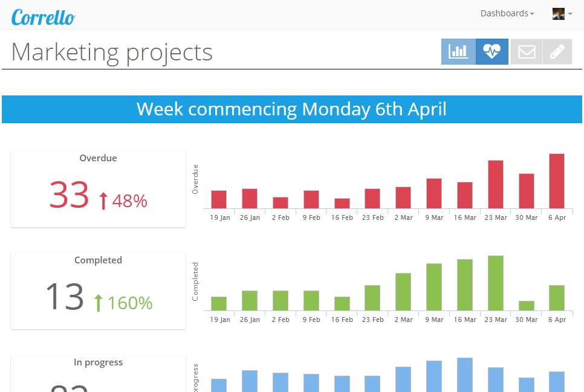
Task: Click the 30 Mar completed bar
Action: click(527, 306)
